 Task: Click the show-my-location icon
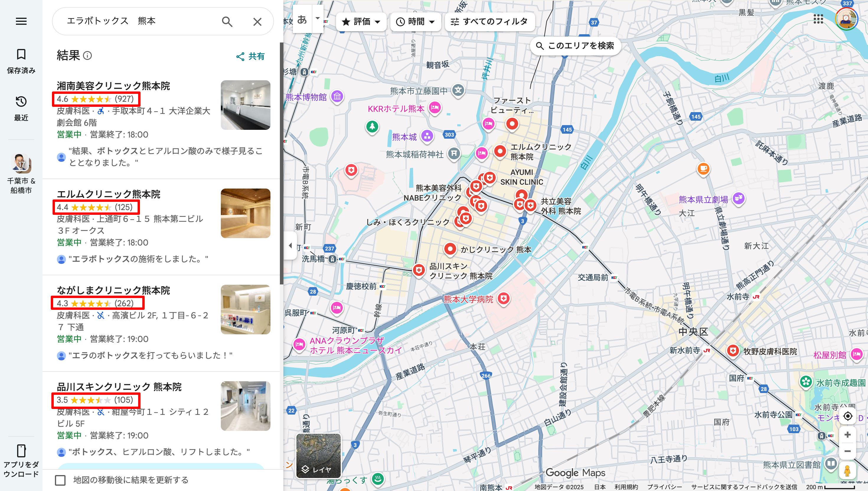847,416
